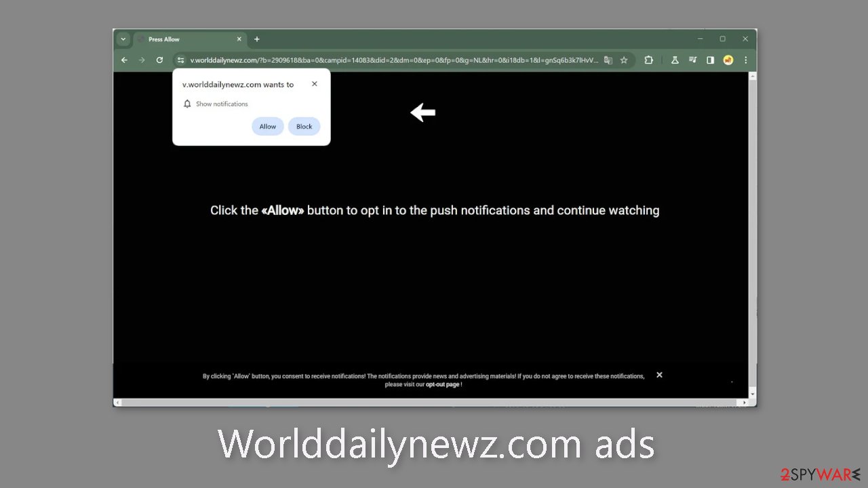Open a new tab with the plus button
868x488 pixels.
tap(256, 39)
